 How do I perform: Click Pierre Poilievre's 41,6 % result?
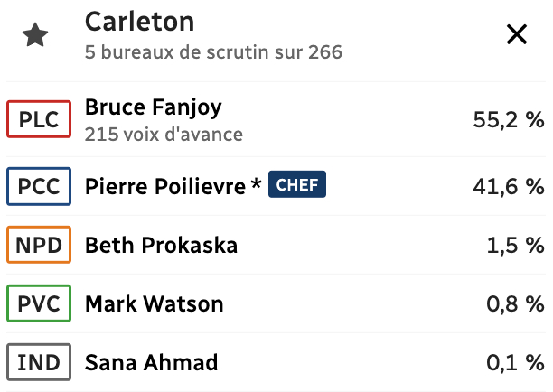(x=508, y=187)
